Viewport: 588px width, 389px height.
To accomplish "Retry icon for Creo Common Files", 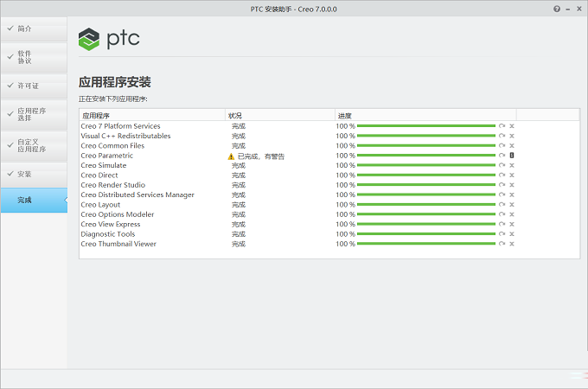I will click(x=502, y=145).
